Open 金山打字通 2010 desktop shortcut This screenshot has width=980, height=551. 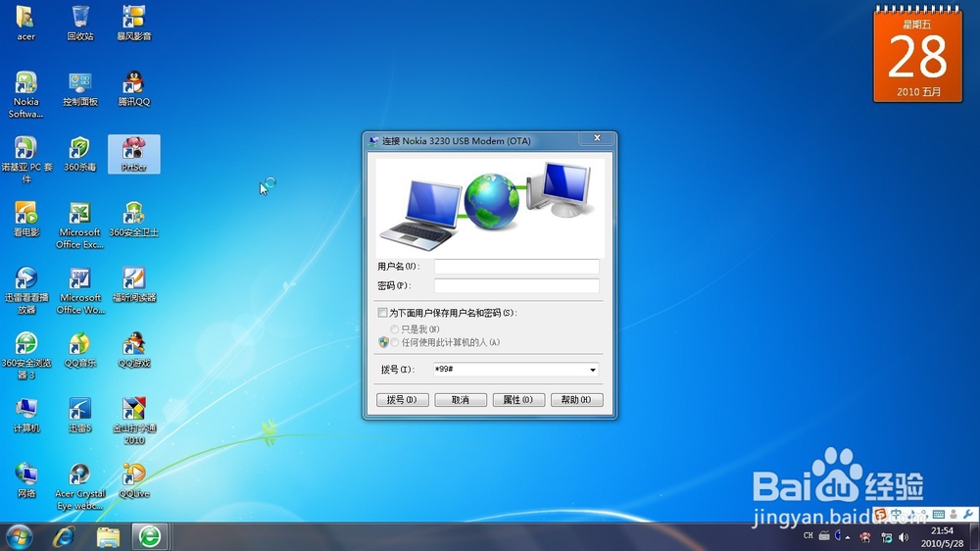133,421
